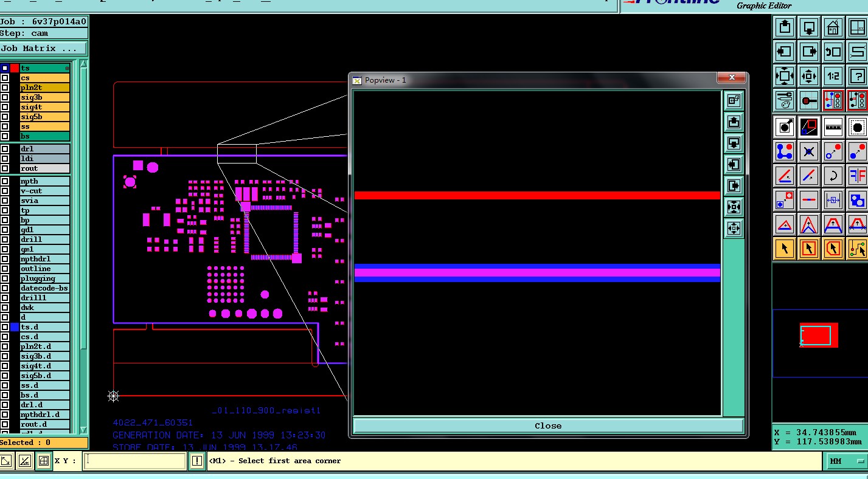Click the home view house icon

tap(833, 27)
